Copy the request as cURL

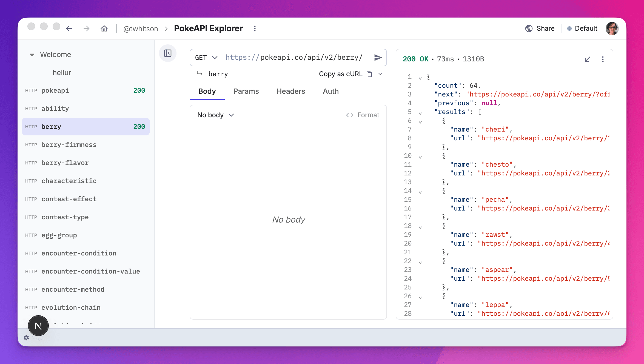(341, 74)
